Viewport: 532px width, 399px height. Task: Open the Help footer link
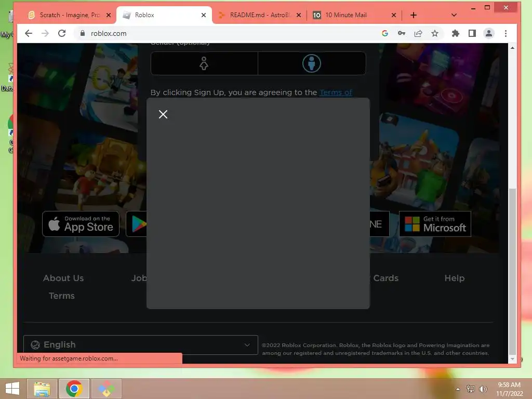coord(454,278)
